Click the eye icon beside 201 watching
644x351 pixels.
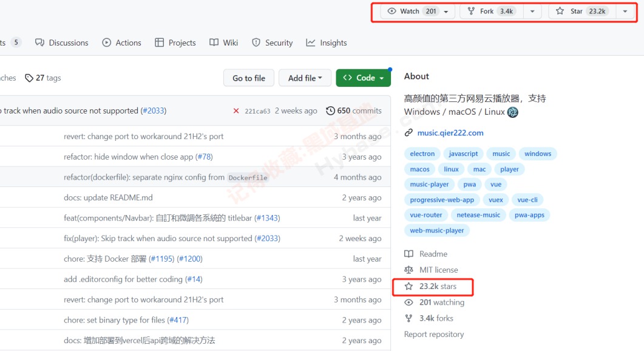[408, 302]
